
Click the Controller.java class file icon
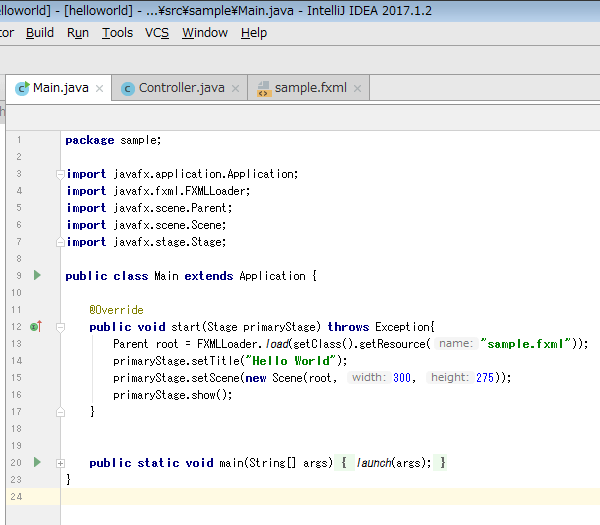point(128,89)
